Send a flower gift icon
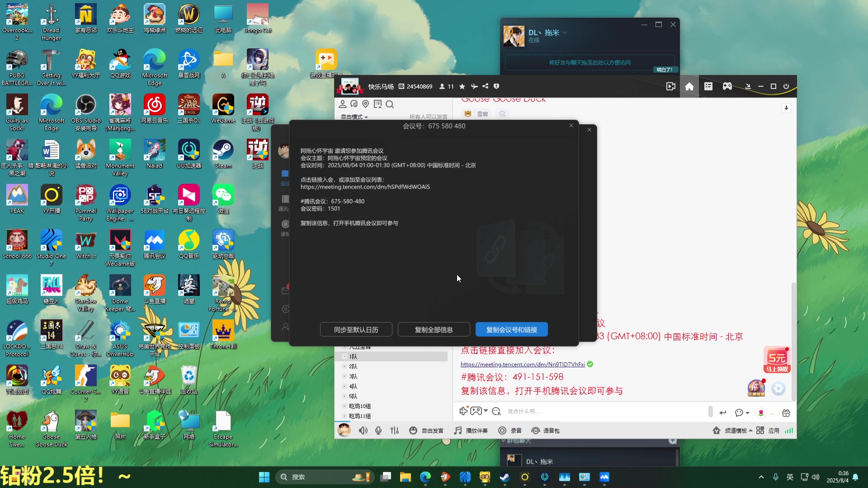This screenshot has height=488, width=868. [761, 413]
